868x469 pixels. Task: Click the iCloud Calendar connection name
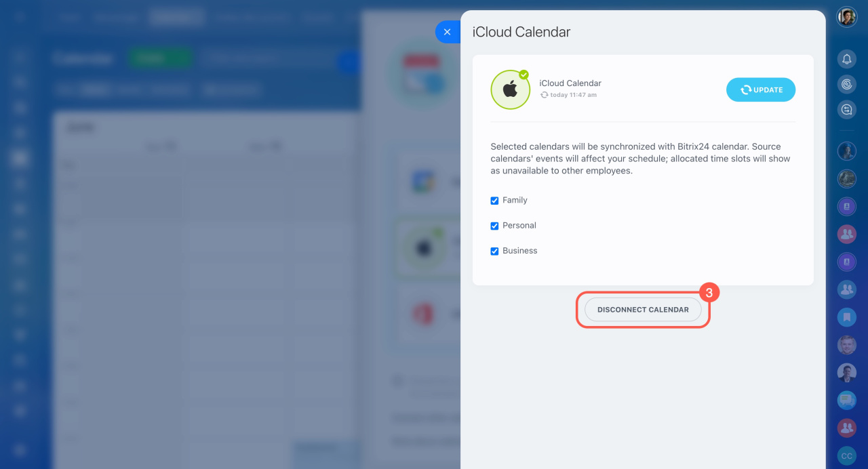tap(570, 83)
